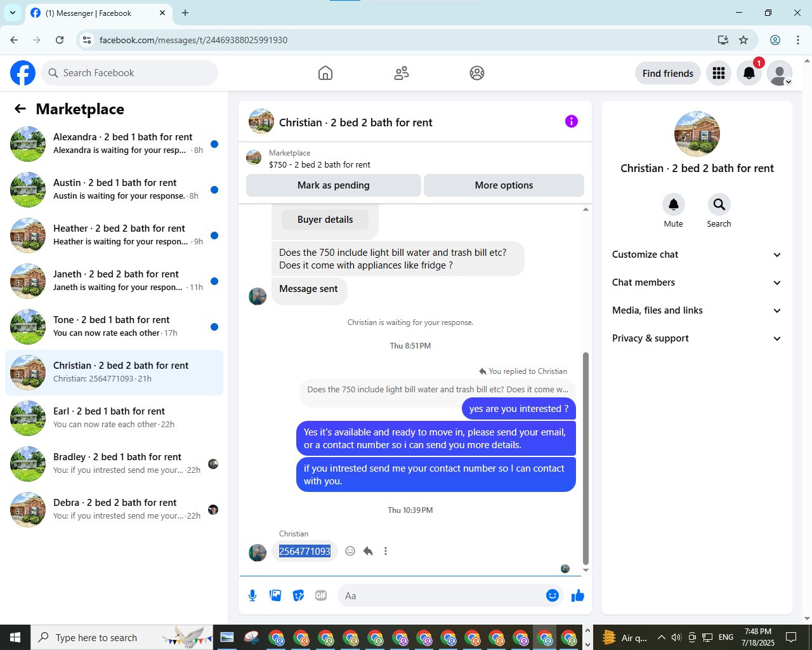Reply to Christian's phone number message
Viewport: 812px width, 650px height.
368,551
